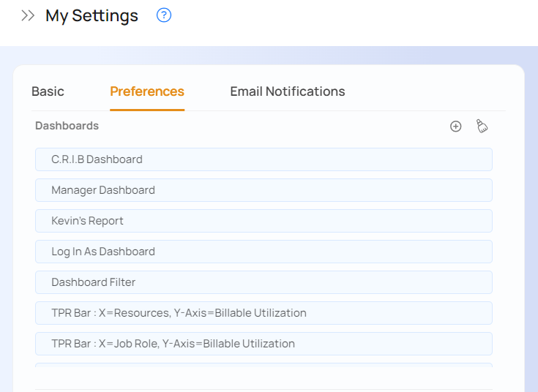
Task: Select TPR Bar with X=Resources entry
Action: pyautogui.click(x=264, y=313)
